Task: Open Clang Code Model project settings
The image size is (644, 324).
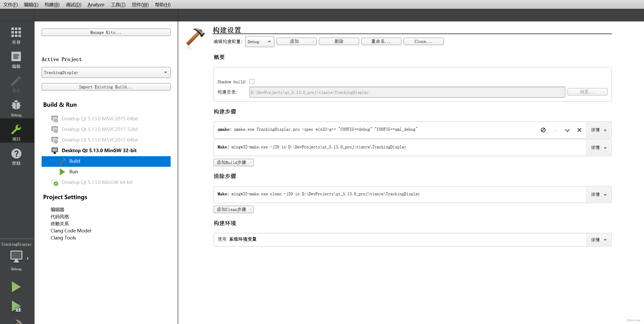Action: (71, 231)
